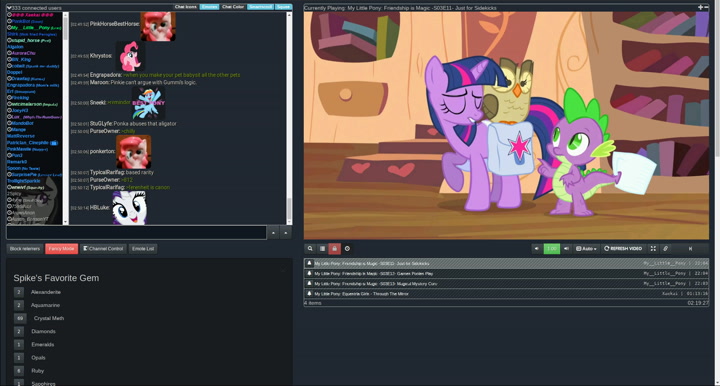The height and width of the screenshot is (386, 720).
Task: Click username Maroon in the chat
Action: coord(99,82)
